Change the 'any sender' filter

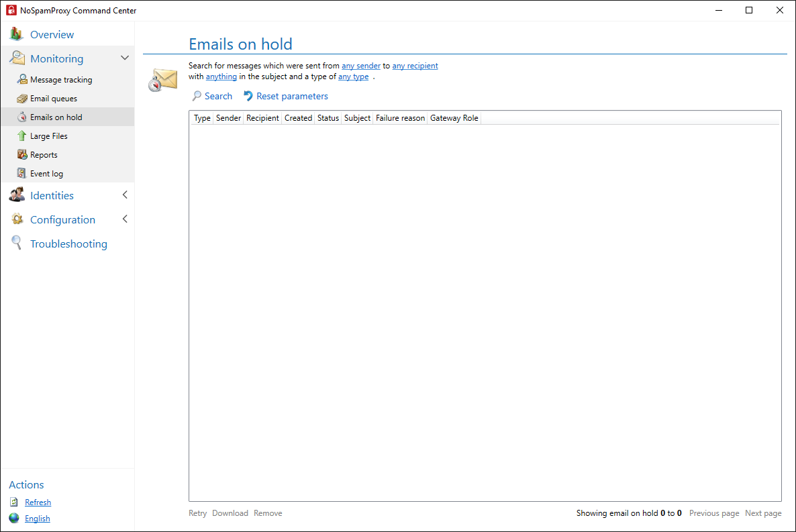click(x=361, y=66)
